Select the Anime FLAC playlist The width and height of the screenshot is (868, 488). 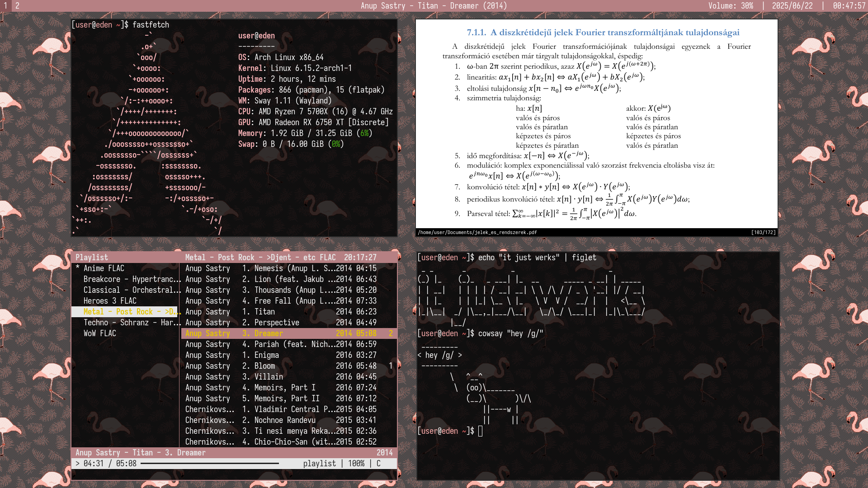[126, 268]
